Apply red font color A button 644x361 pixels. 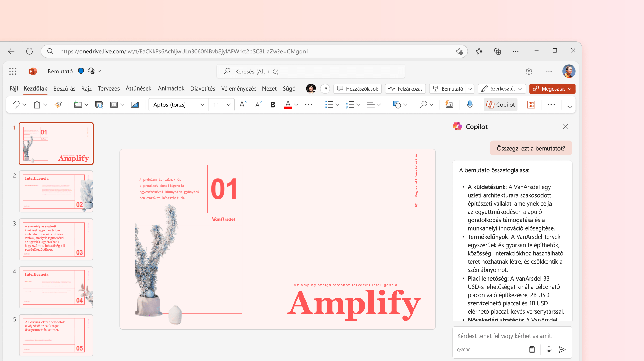click(288, 105)
